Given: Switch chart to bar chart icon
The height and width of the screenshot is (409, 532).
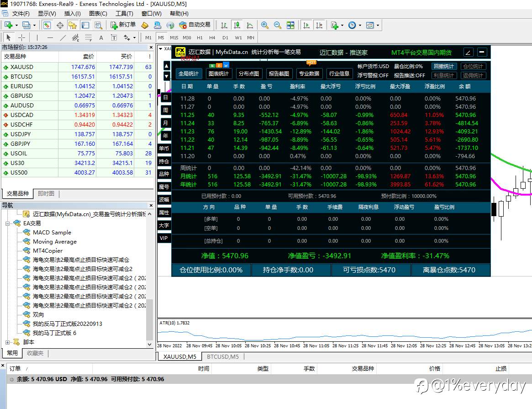Looking at the screenshot, I should (224, 25).
